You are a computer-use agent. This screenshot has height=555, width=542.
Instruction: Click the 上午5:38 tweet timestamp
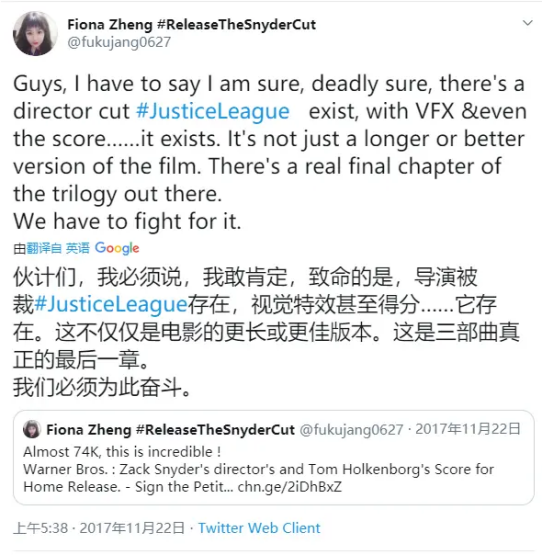[40, 528]
